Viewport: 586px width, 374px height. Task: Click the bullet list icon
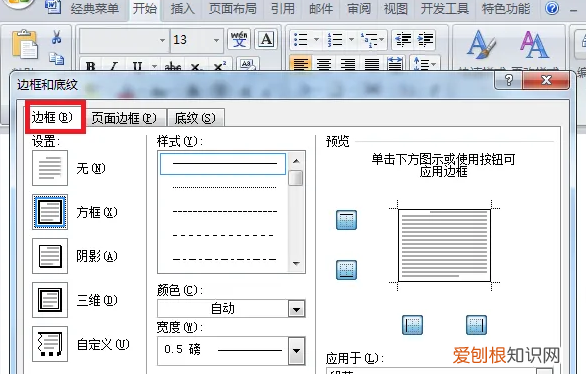click(301, 39)
